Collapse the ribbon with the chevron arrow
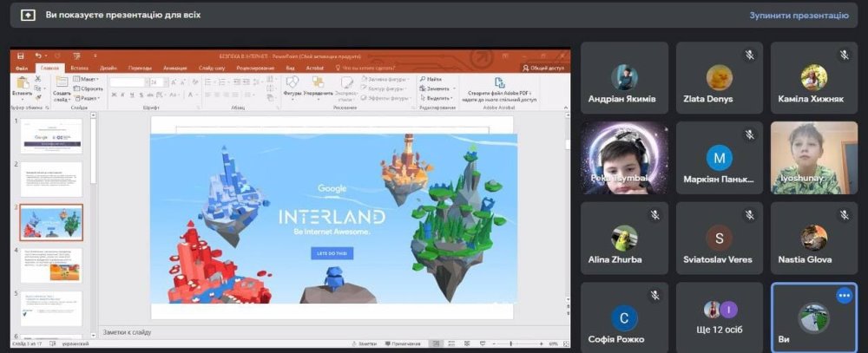The width and height of the screenshot is (868, 353). 566,107
